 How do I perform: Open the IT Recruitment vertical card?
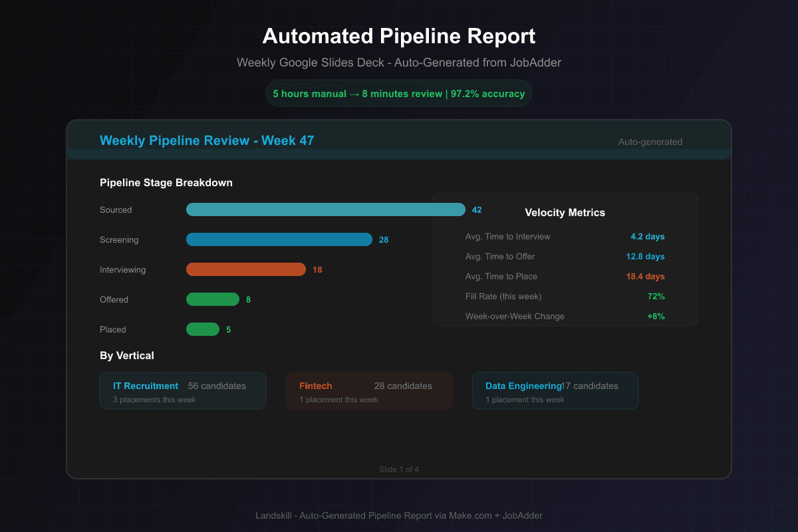(182, 390)
